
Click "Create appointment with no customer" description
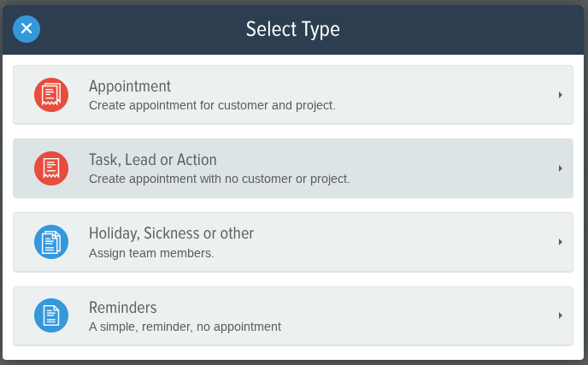220,179
